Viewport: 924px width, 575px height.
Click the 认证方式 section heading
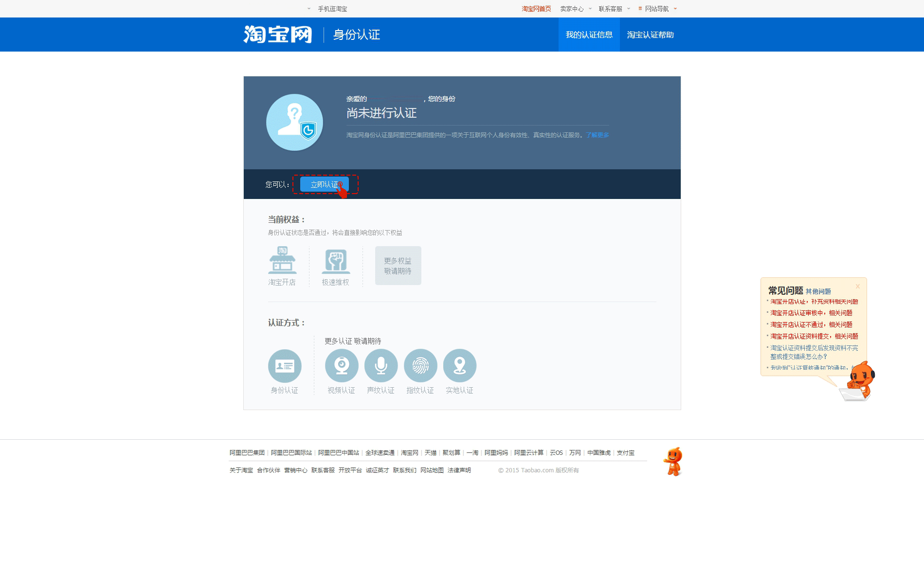tap(287, 323)
